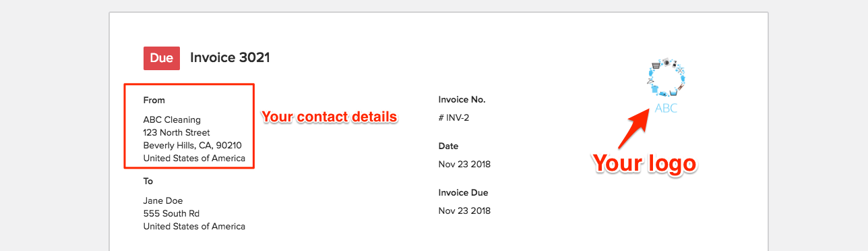Click the 'Your contact details' annotation
Viewport: 868px width, 251px height.
tap(330, 117)
